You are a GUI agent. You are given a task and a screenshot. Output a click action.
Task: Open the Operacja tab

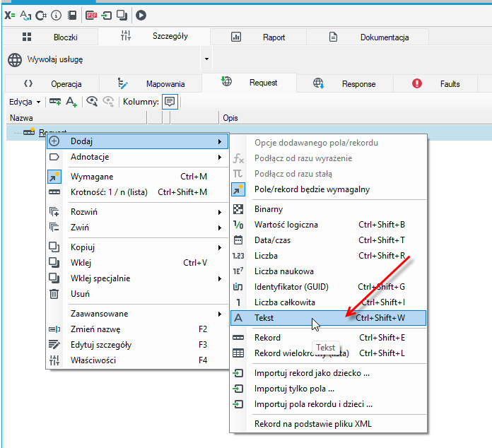52,84
